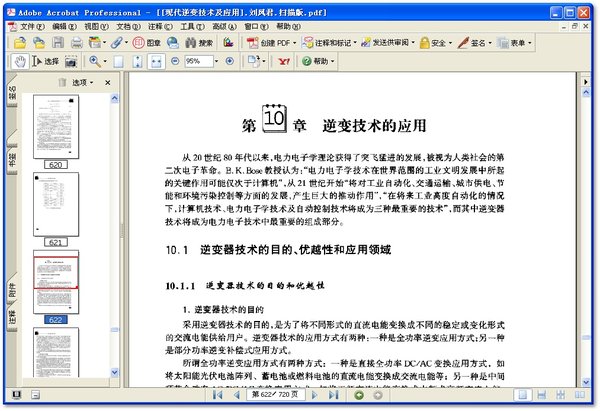Image resolution: width=600 pixels, height=411 pixels.
Task: Select page 620 thumbnail
Action: point(56,127)
